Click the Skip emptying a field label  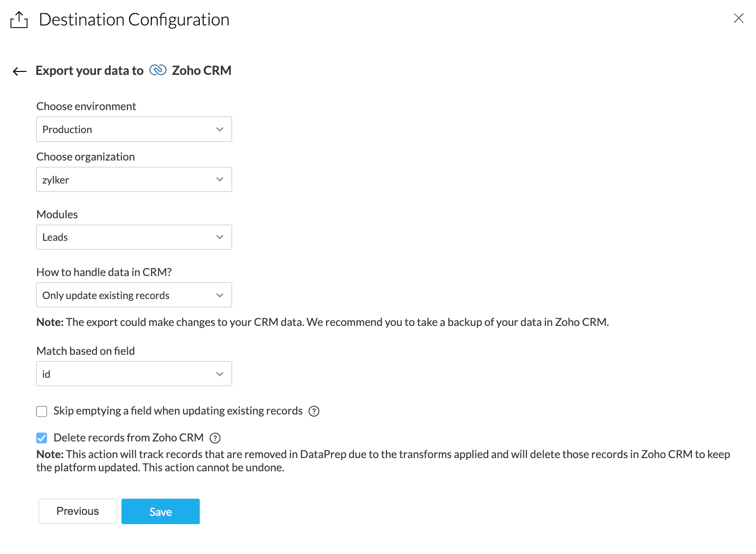click(178, 411)
